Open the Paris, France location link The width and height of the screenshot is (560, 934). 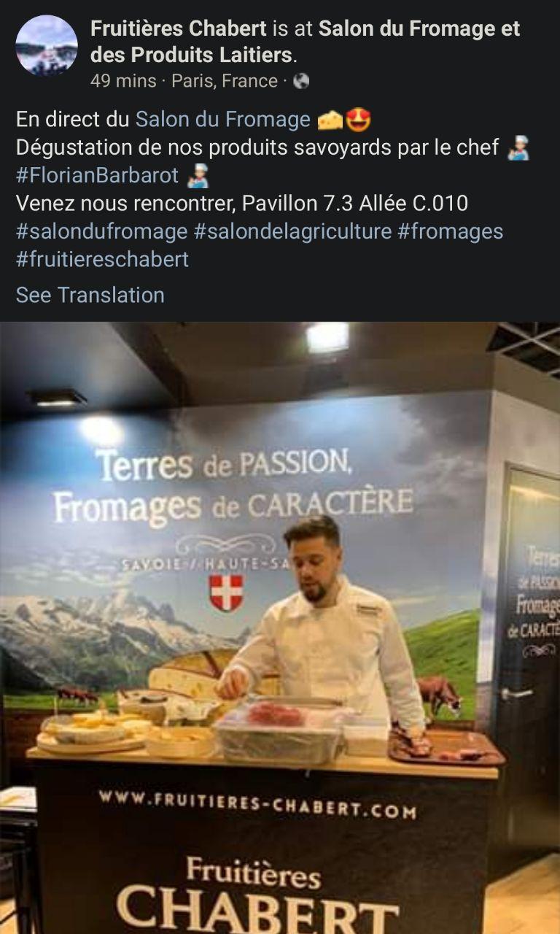[x=225, y=81]
